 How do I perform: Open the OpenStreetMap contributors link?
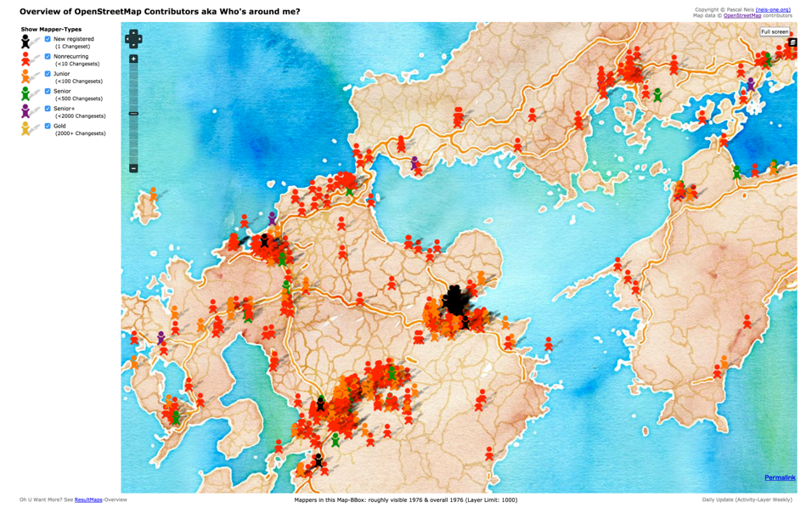(x=742, y=15)
